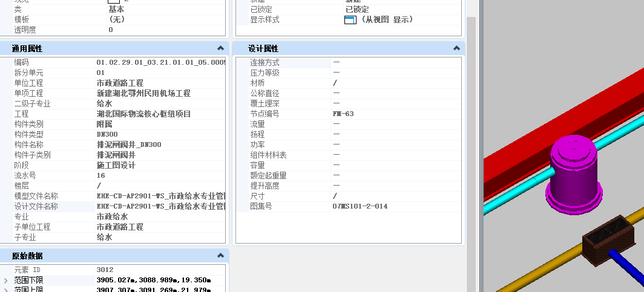Click the 节点编号 value FM-63

pos(343,114)
